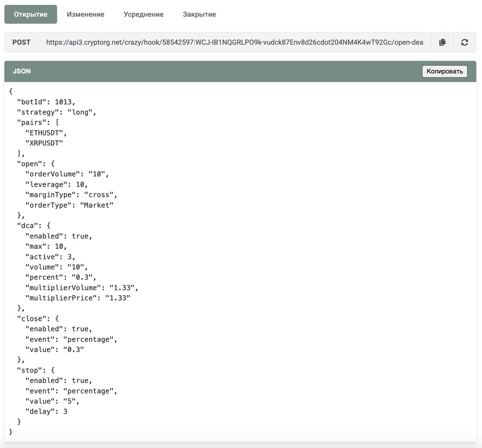482x448 pixels.
Task: Copy the webhook URL with the clipboard icon
Action: click(x=442, y=42)
